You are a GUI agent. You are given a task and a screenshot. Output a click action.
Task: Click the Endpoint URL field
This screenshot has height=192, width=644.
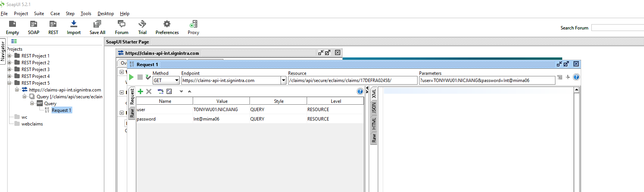pyautogui.click(x=231, y=81)
